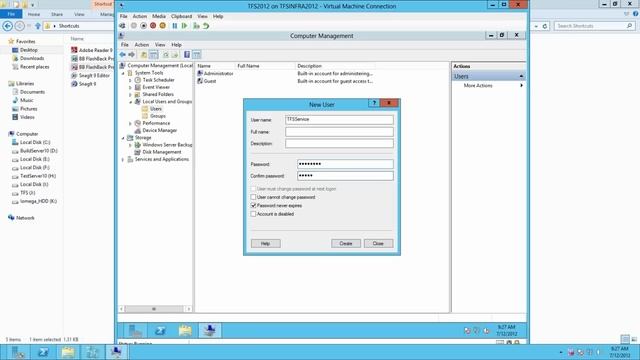Click the Checkpoint icon in VM toolbar
Viewport: 640px width, 360px height.
[x=196, y=26]
